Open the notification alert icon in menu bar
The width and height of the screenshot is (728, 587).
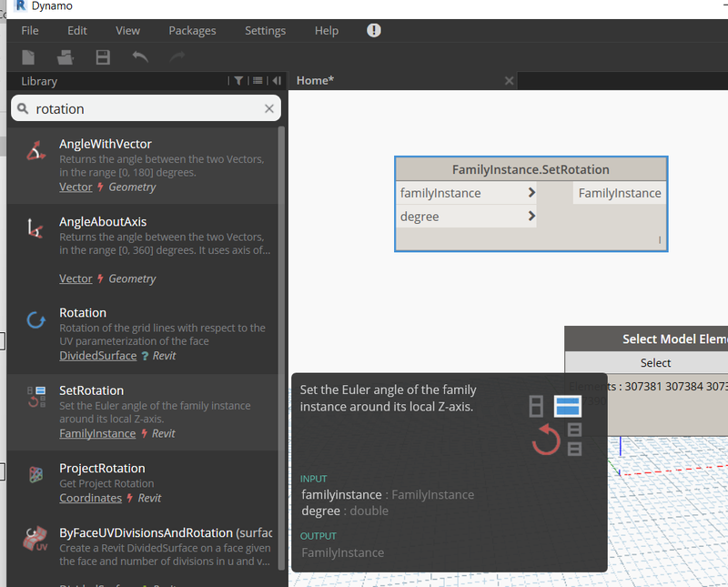point(374,30)
